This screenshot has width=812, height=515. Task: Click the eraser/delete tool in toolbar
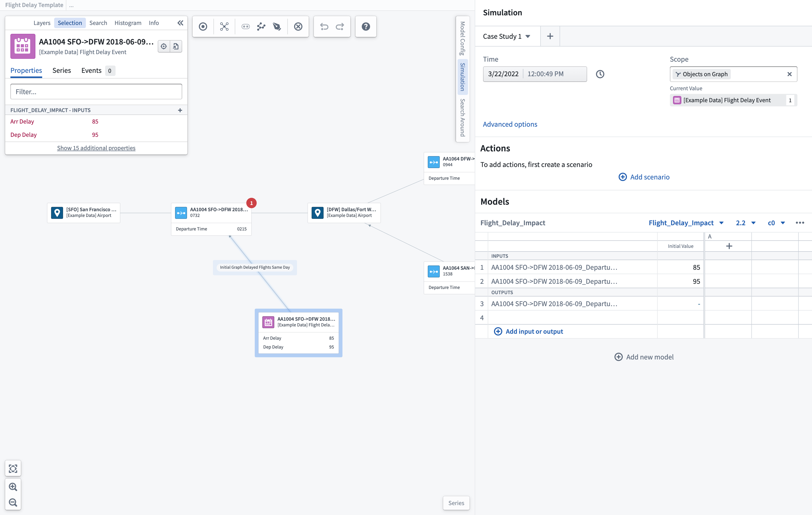[x=298, y=27]
